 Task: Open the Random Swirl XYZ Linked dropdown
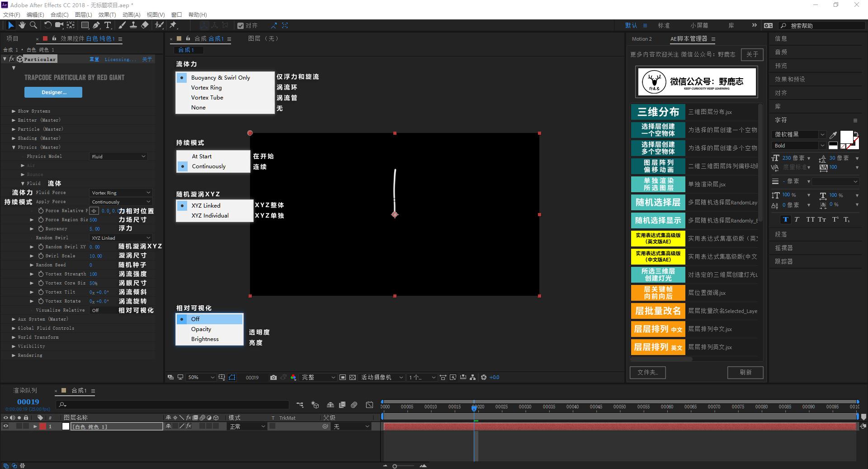120,238
